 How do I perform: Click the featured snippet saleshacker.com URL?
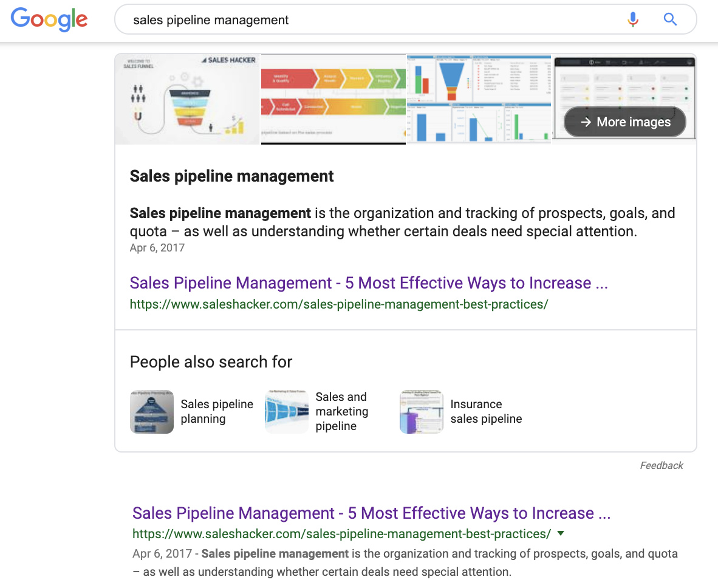tap(339, 304)
